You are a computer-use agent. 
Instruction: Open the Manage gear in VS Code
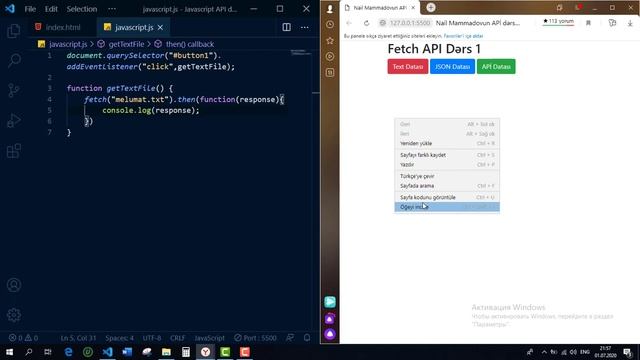click(13, 315)
